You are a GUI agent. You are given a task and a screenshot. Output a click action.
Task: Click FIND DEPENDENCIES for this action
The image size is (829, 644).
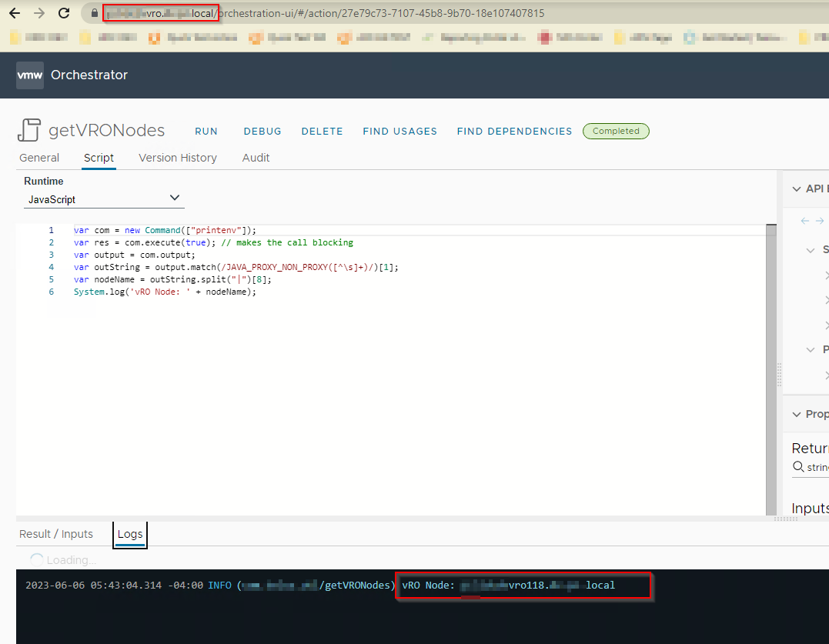[x=514, y=131]
